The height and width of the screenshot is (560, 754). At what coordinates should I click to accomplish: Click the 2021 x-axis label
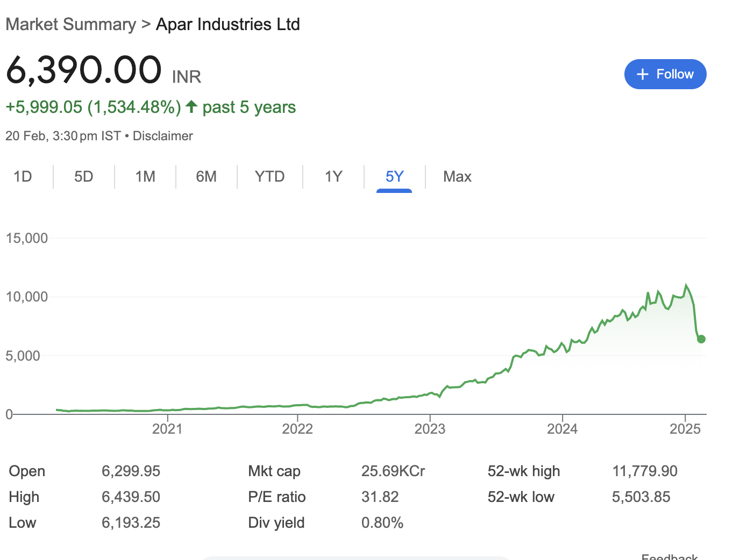[x=167, y=429]
